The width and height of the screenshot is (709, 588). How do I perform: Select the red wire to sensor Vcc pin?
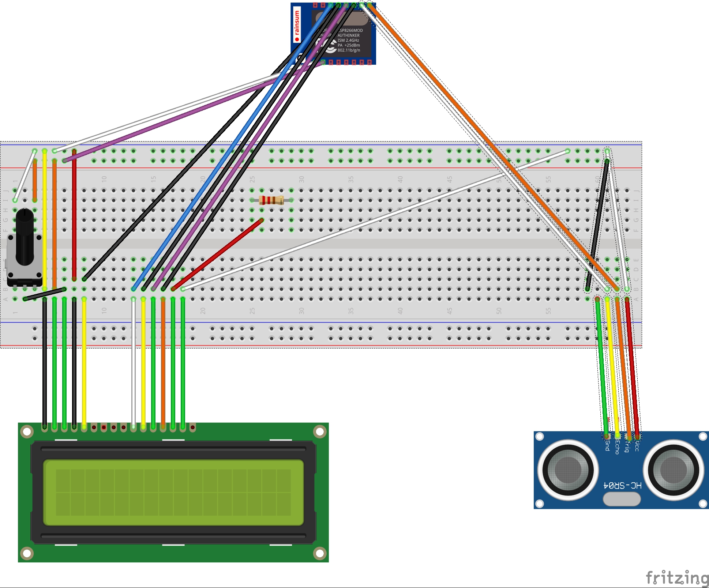click(632, 367)
